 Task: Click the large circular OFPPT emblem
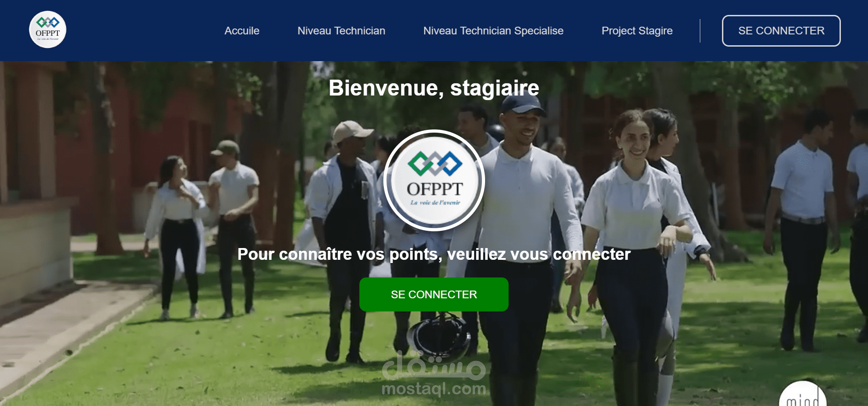(x=434, y=180)
